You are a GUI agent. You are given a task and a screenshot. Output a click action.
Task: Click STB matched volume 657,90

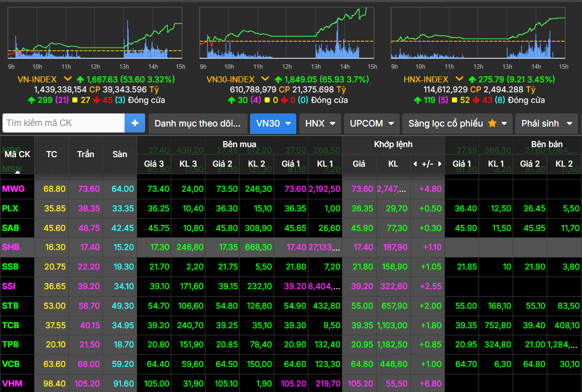click(395, 306)
